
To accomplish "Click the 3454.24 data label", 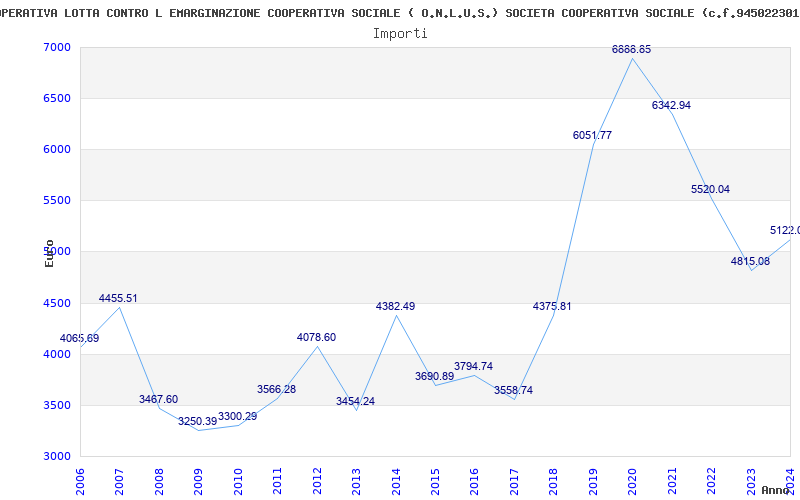I will (355, 402).
